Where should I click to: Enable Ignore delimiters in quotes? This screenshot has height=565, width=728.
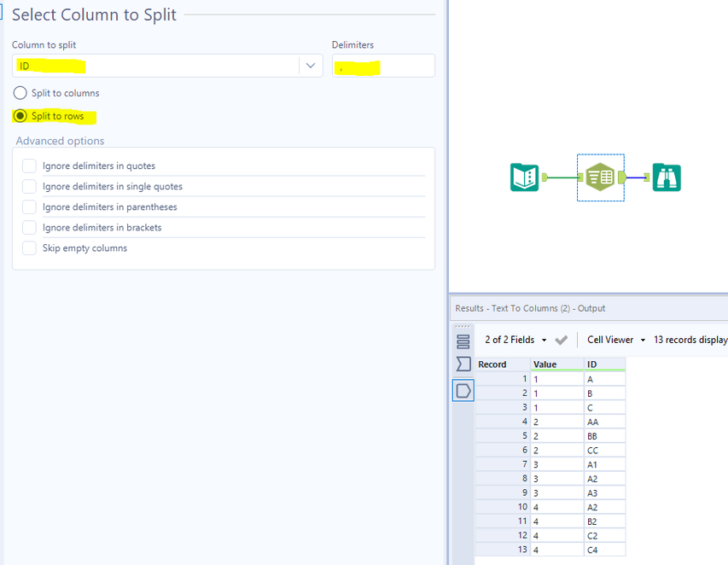coord(29,166)
